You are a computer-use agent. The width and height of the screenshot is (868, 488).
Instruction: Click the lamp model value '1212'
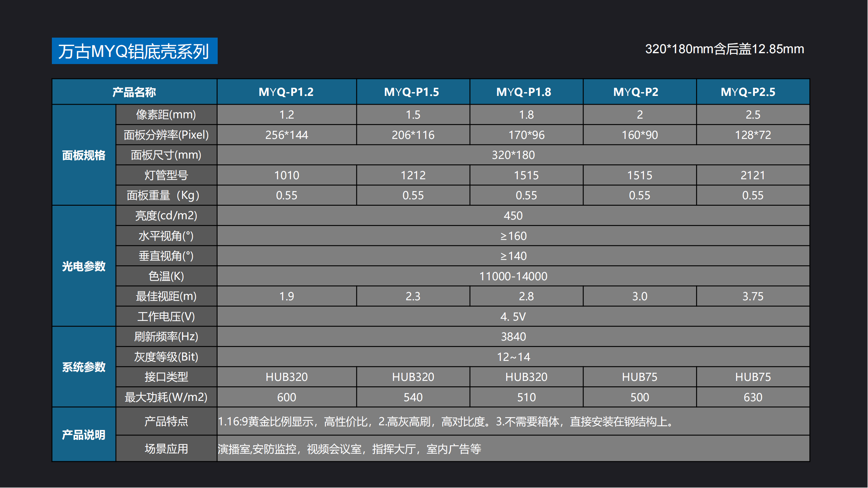(x=413, y=175)
